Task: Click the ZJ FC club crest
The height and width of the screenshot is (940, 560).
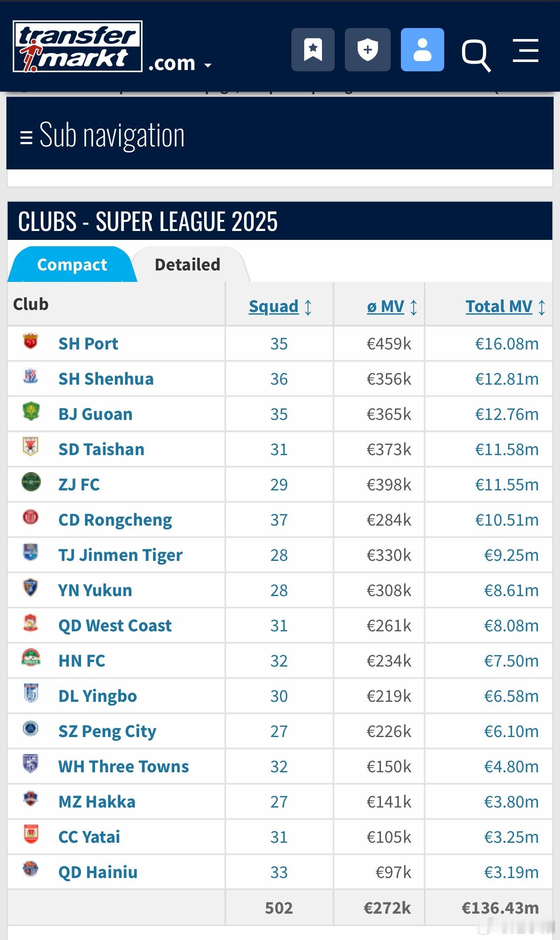Action: tap(31, 482)
